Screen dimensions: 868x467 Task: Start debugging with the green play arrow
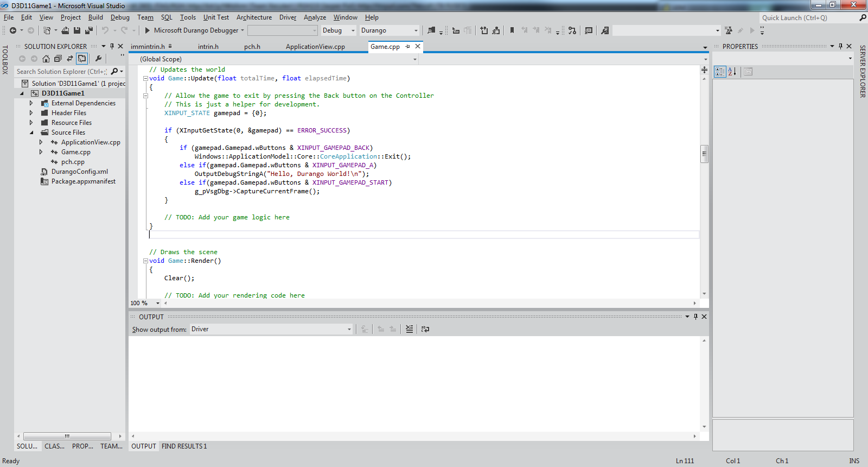147,30
